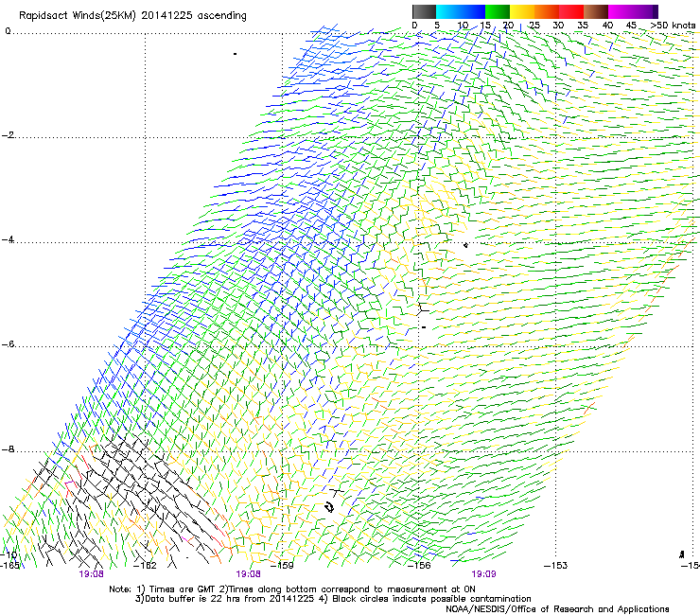This screenshot has width=700, height=615.
Task: Click the '-162' longitude axis label
Action: pyautogui.click(x=146, y=566)
